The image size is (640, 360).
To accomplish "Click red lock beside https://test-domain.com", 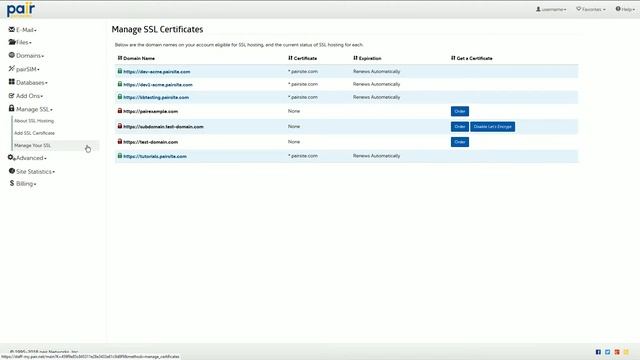I will coord(120,142).
